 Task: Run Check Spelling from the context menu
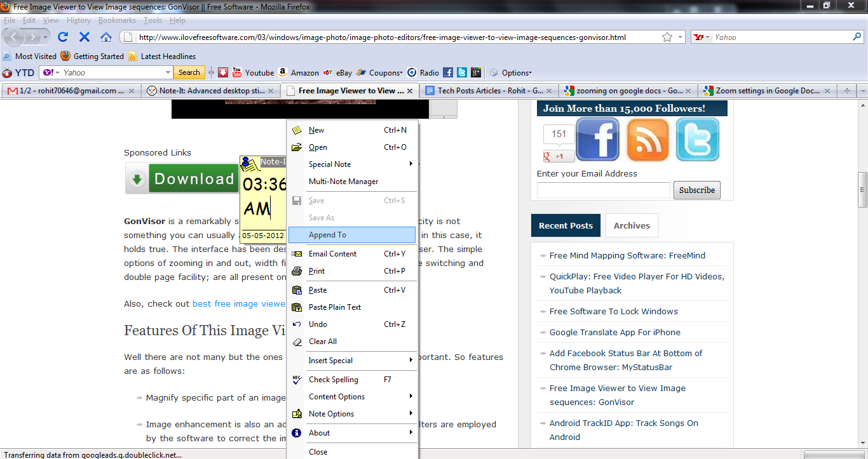[x=353, y=380]
